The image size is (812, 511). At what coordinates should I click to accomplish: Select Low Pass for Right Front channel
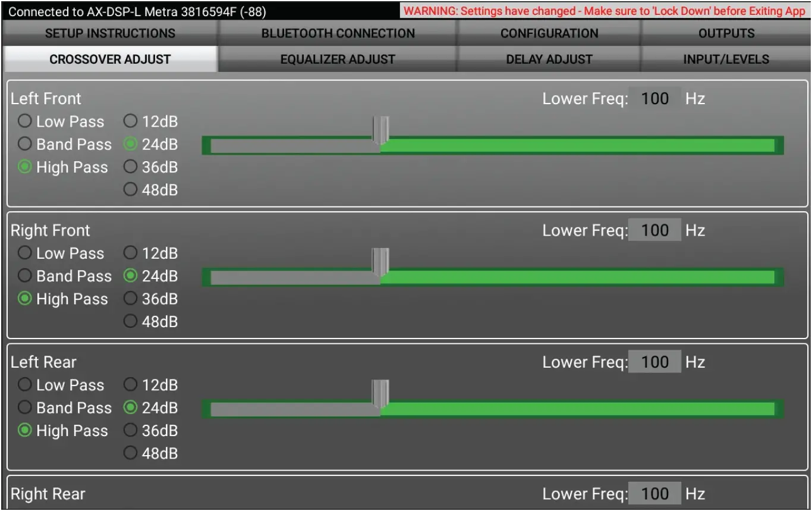click(24, 253)
